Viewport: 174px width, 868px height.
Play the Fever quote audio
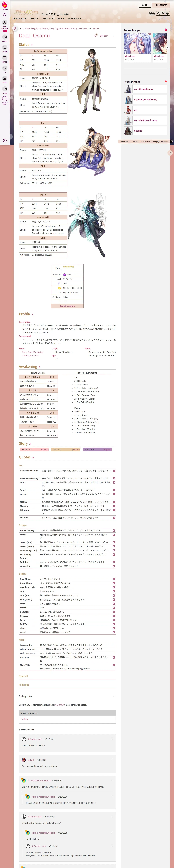(114, 620)
